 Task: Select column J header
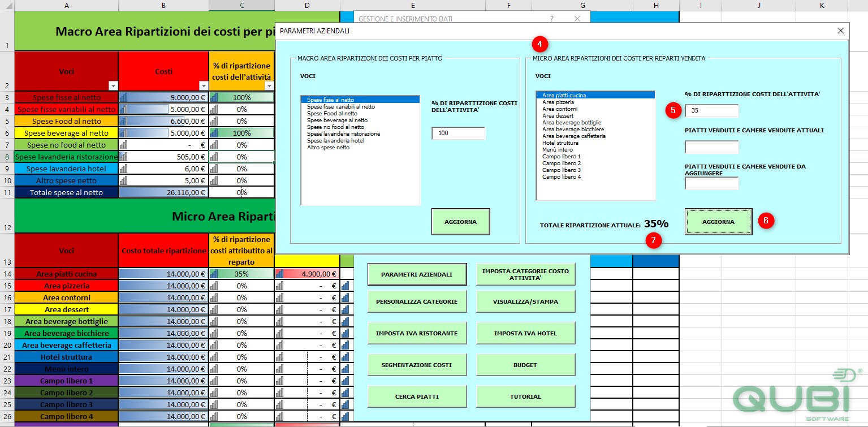point(758,5)
